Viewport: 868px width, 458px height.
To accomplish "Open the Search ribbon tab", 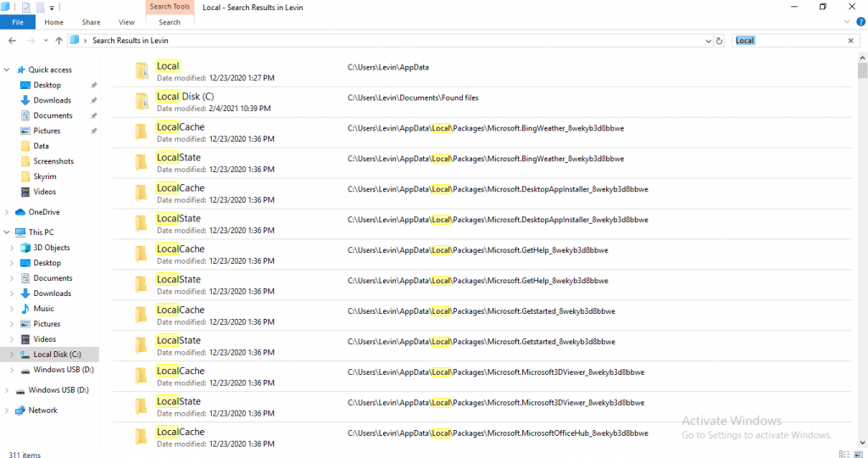I will pyautogui.click(x=170, y=22).
